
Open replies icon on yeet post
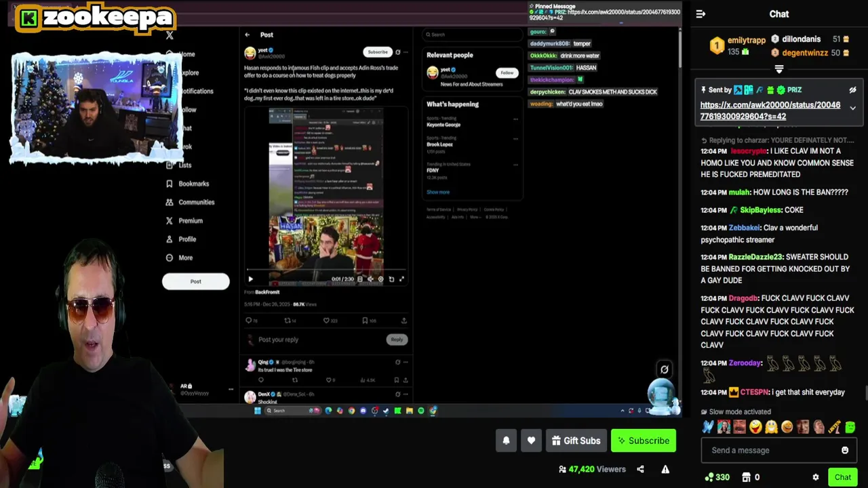(248, 321)
